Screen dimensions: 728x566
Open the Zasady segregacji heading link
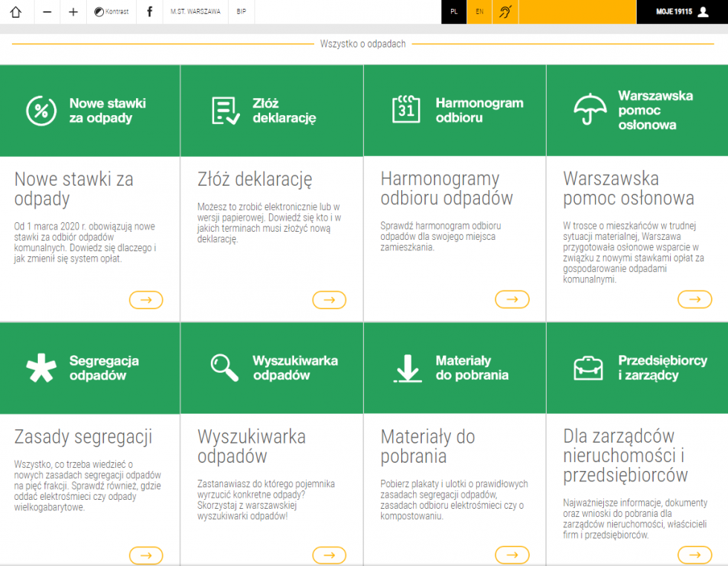(83, 437)
